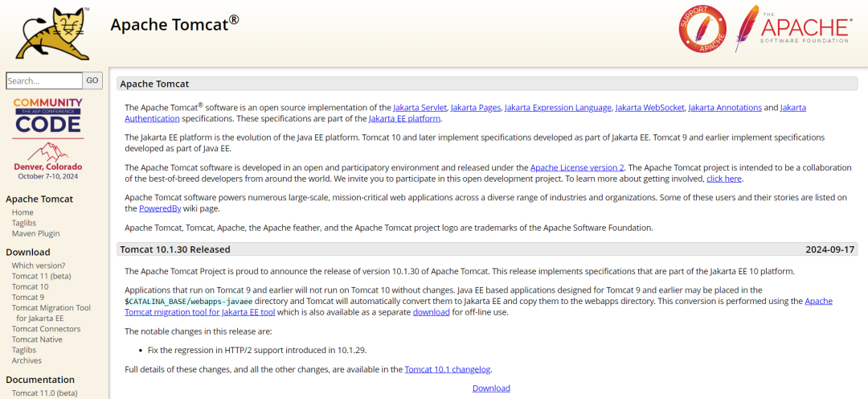The image size is (868, 399).
Task: Follow the Jakarta EE platform link
Action: pyautogui.click(x=404, y=118)
